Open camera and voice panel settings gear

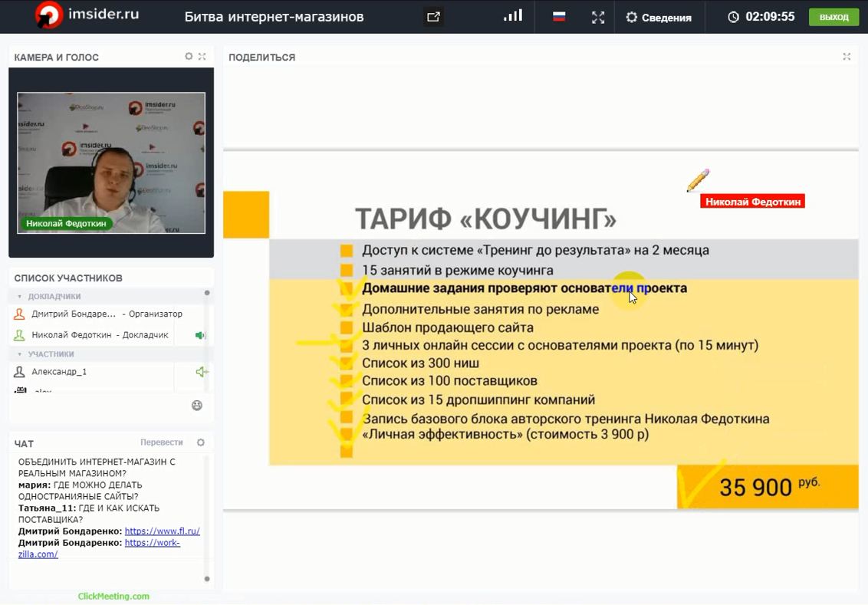(x=189, y=57)
